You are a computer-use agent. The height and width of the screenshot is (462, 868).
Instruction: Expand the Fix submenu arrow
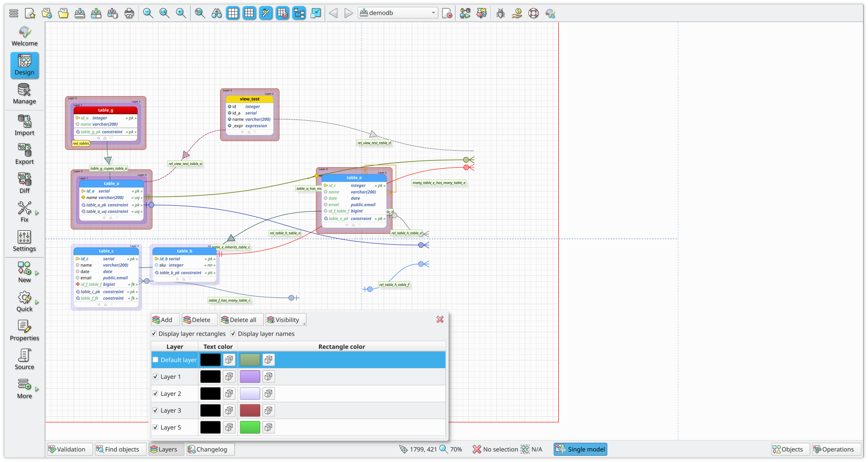click(x=37, y=213)
